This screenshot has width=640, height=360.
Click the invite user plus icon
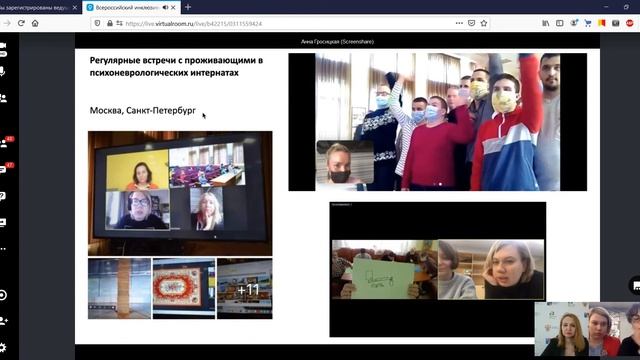[x=4, y=321]
